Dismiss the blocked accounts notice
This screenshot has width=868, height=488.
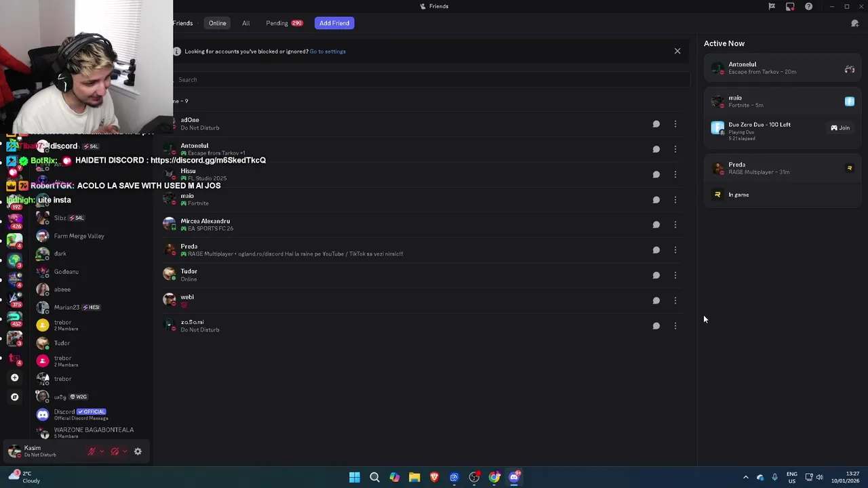point(677,51)
